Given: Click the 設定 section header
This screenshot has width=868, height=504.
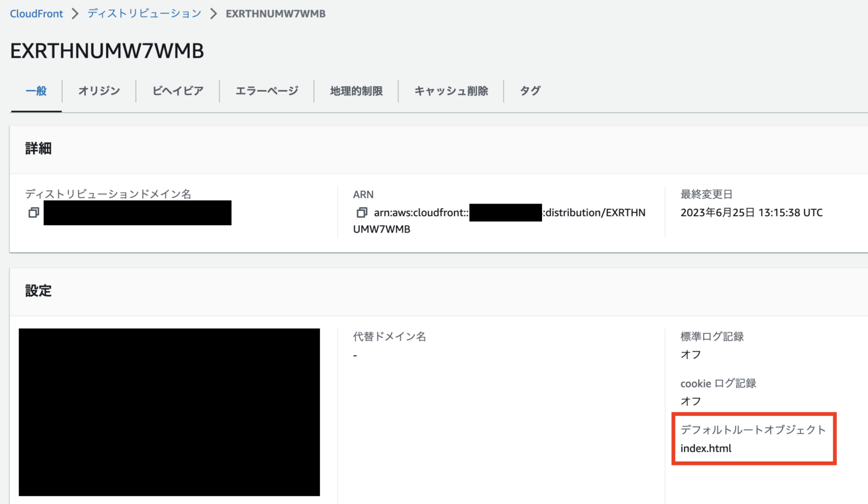Looking at the screenshot, I should 38,291.
